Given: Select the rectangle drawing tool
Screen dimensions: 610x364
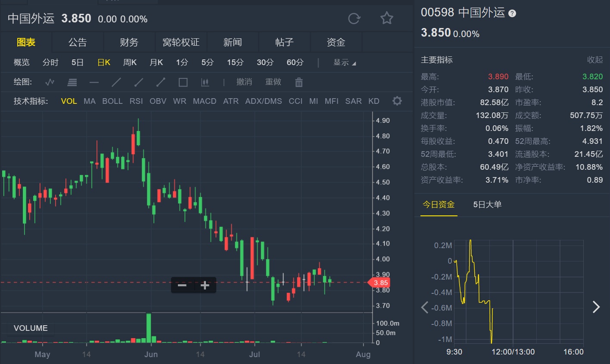Looking at the screenshot, I should (183, 82).
